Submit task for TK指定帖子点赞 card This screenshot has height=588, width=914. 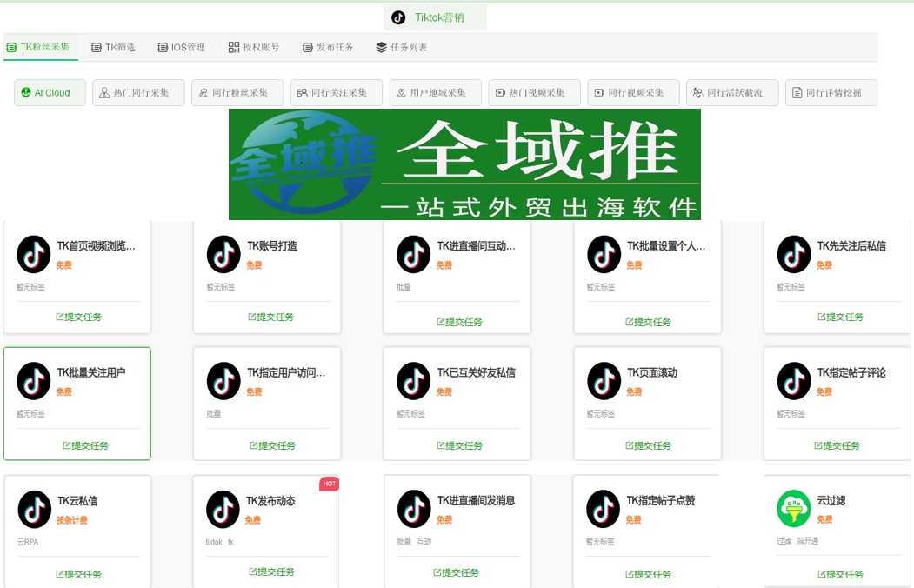coord(648,574)
